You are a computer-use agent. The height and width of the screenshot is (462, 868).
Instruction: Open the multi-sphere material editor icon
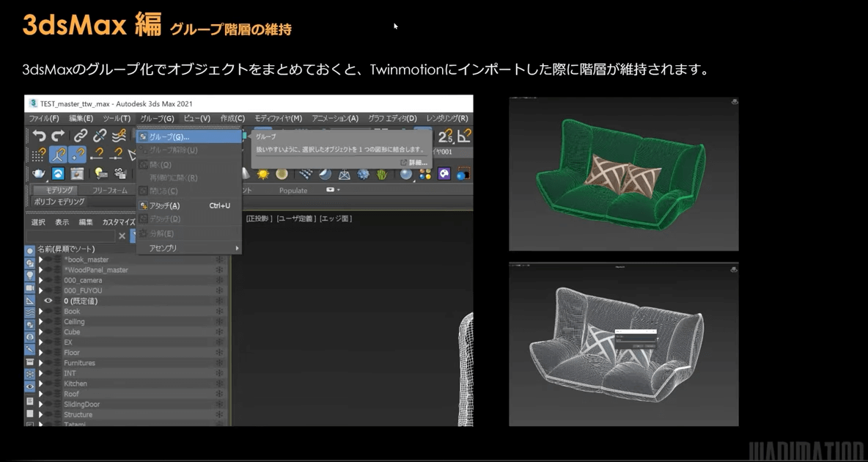point(425,175)
